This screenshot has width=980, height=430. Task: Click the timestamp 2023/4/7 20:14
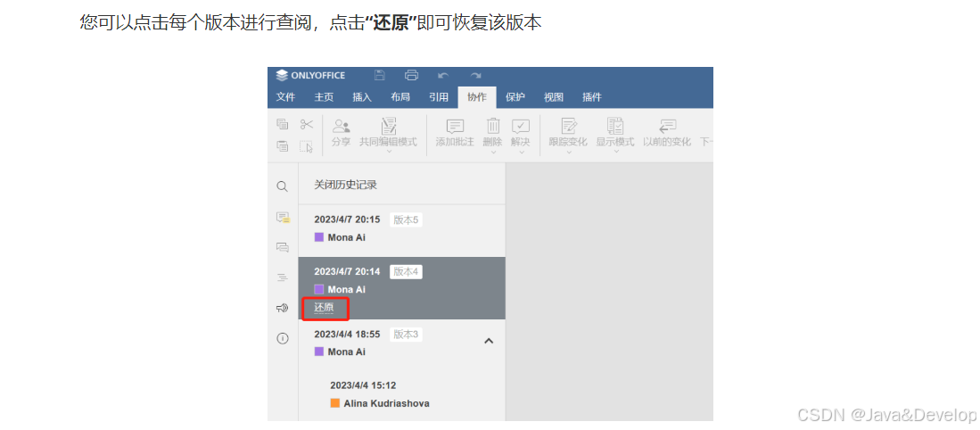point(347,272)
